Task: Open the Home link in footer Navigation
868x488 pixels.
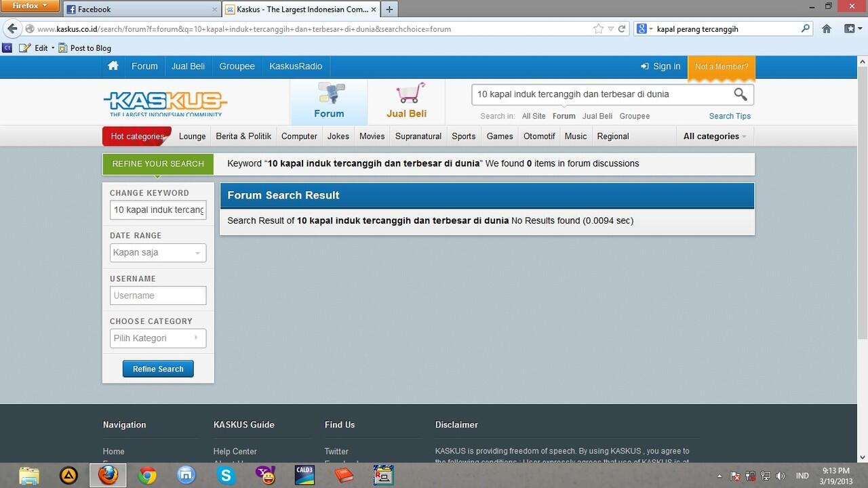Action: [114, 451]
